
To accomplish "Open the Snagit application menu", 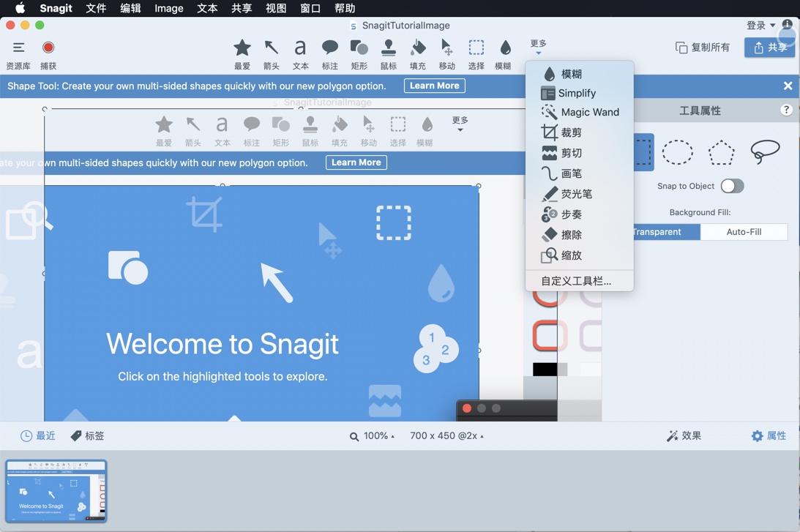I will point(56,8).
